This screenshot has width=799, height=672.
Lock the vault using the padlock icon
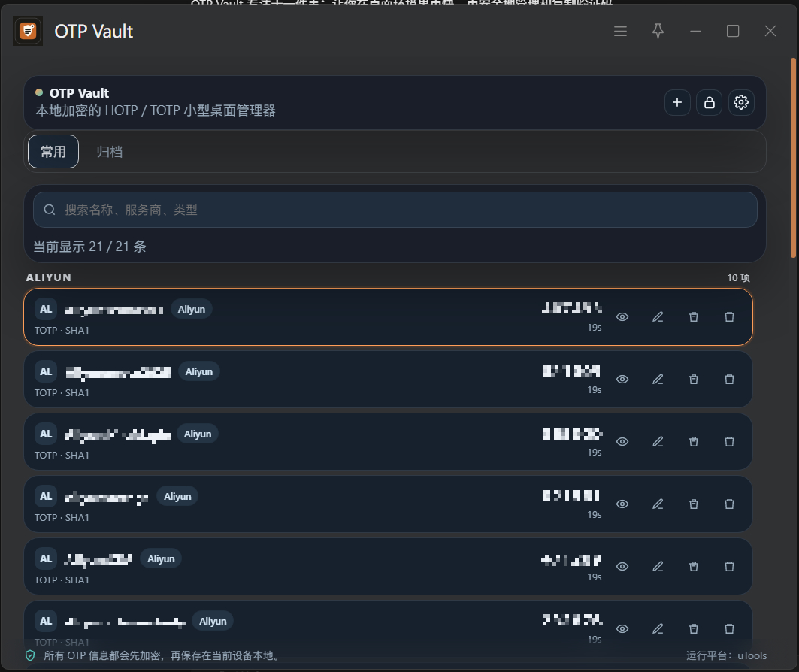[x=710, y=102]
